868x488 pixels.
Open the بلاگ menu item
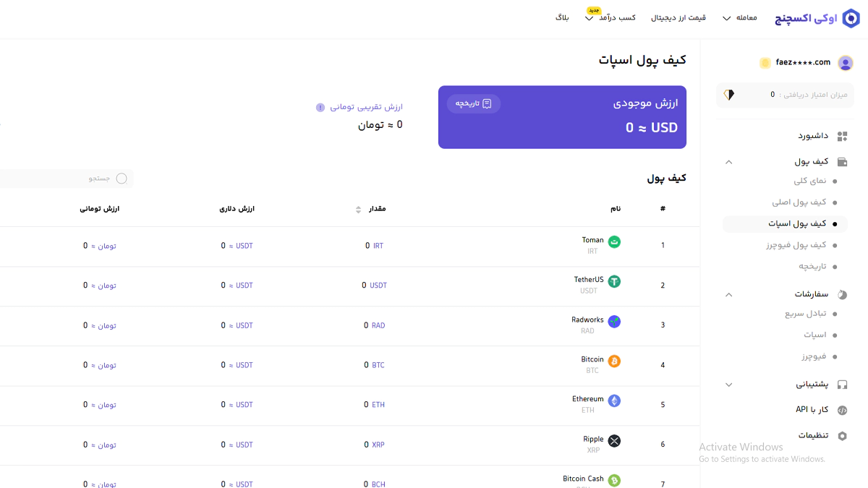point(562,17)
